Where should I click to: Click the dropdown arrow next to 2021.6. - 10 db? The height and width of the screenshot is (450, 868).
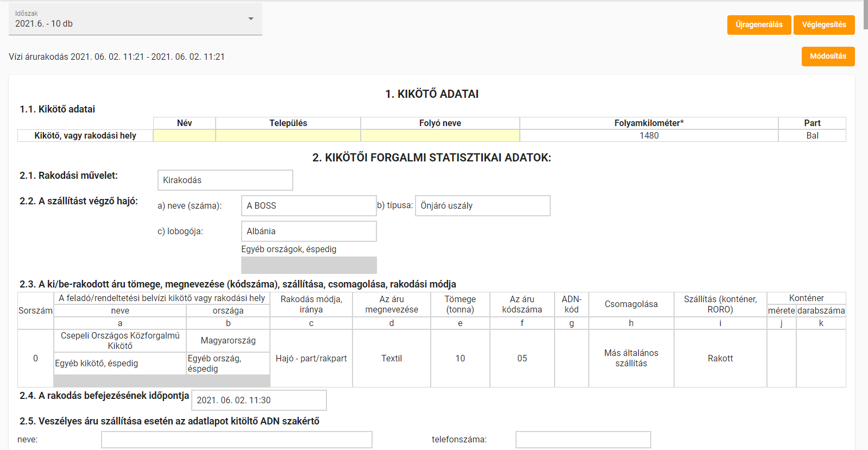point(250,19)
